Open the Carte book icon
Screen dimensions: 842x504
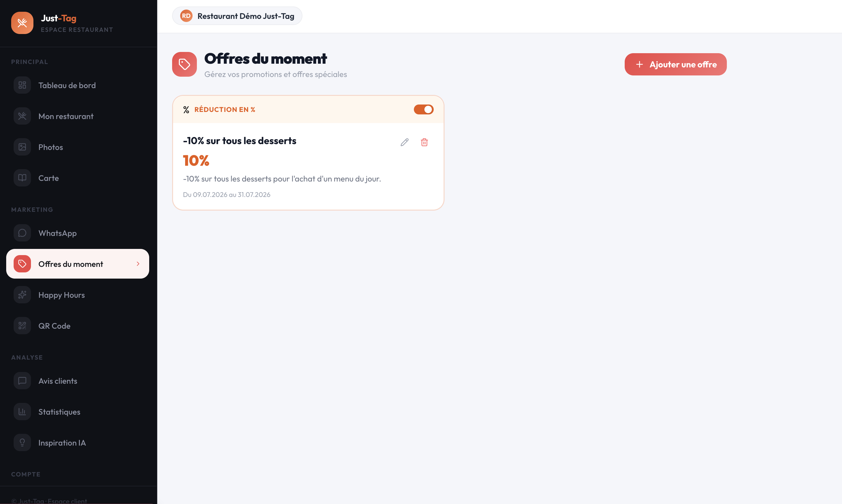pos(22,178)
